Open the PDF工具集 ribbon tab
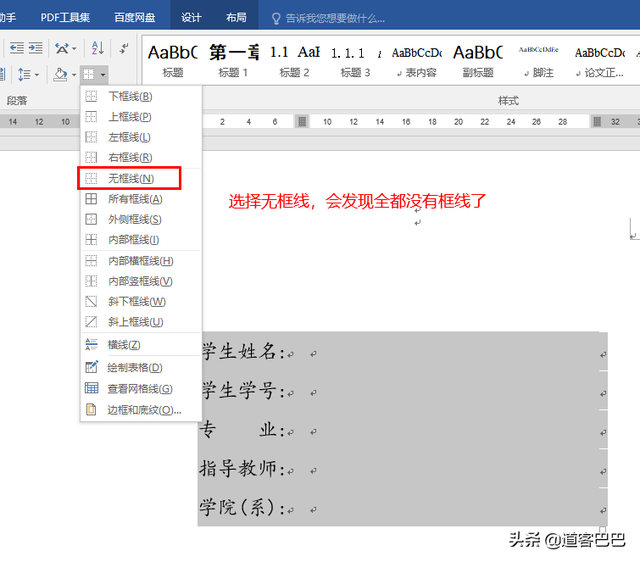 point(65,18)
